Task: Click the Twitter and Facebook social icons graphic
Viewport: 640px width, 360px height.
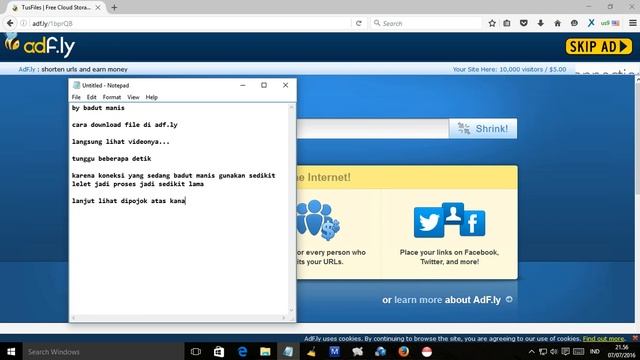Action: 449,220
